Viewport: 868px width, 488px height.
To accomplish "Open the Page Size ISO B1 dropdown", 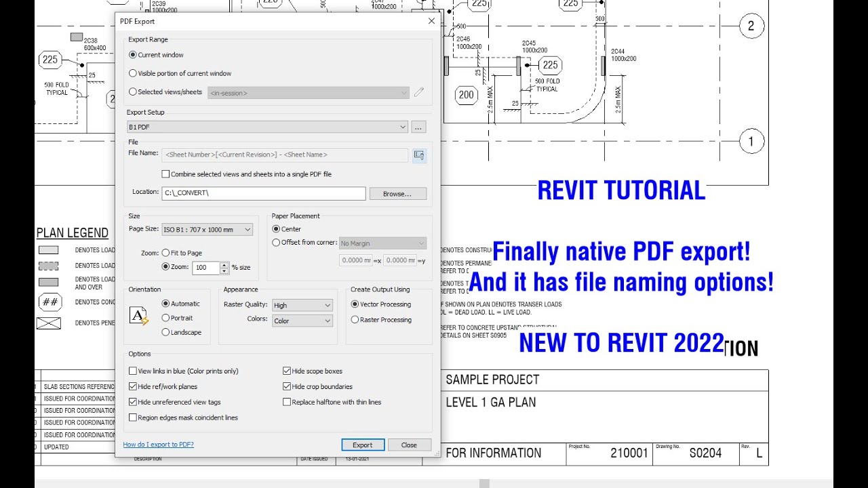I will (208, 230).
